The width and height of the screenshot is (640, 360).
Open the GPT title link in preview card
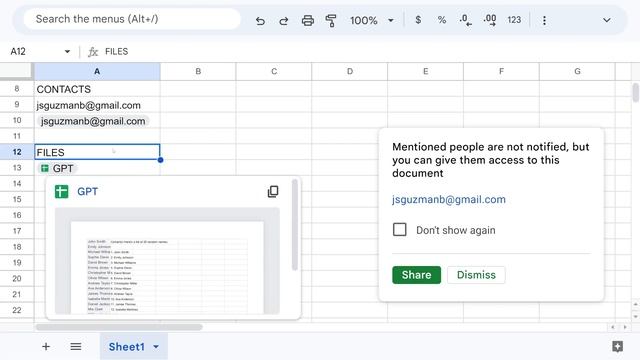click(87, 191)
